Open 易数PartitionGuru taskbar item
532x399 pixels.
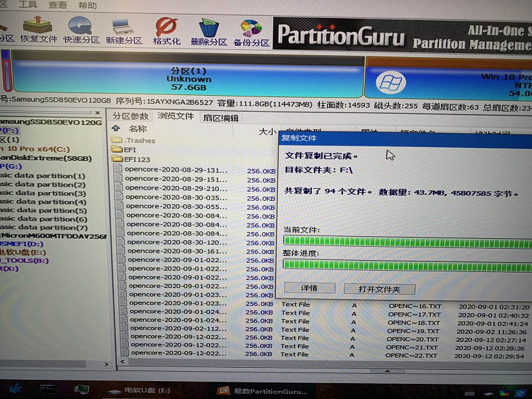click(x=263, y=390)
